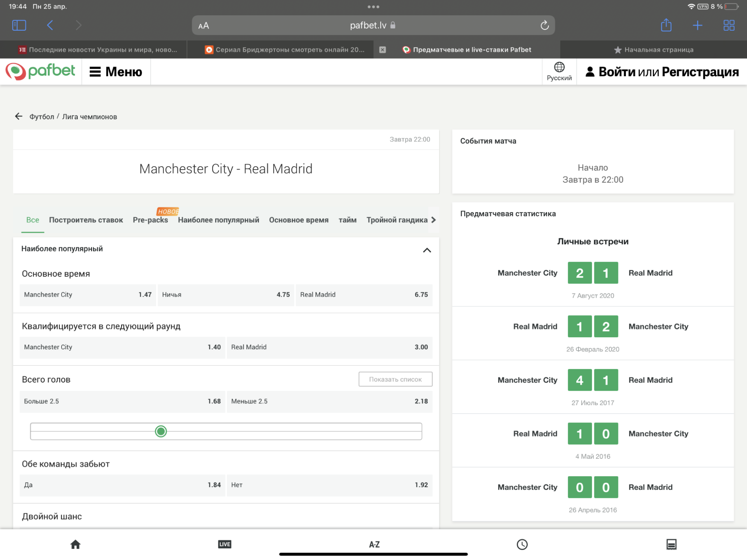Click the Двойной шанс market heading
This screenshot has height=560, width=747.
click(x=52, y=517)
